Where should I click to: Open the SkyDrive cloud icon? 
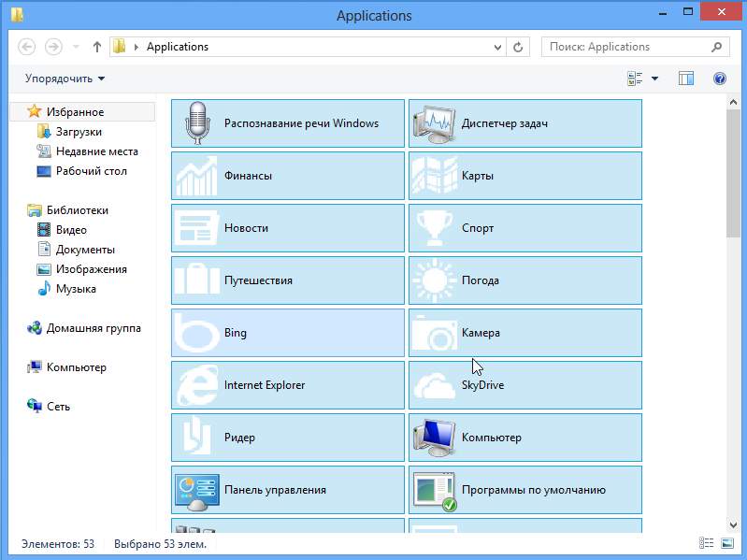point(434,385)
